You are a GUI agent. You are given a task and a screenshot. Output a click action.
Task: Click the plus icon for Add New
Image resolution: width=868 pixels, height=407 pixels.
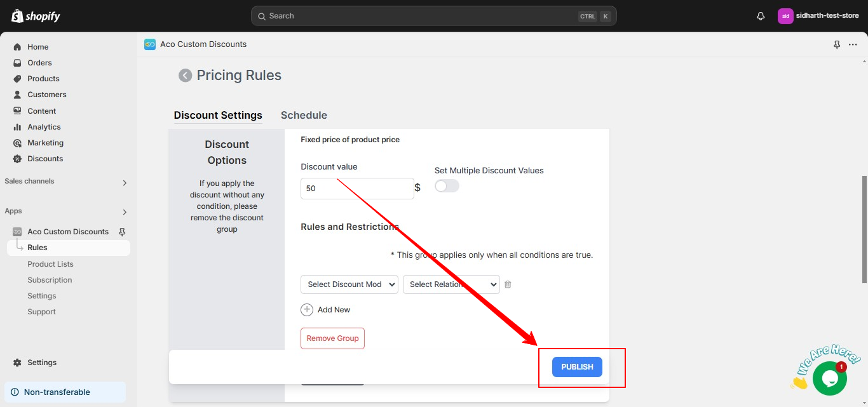pyautogui.click(x=307, y=310)
